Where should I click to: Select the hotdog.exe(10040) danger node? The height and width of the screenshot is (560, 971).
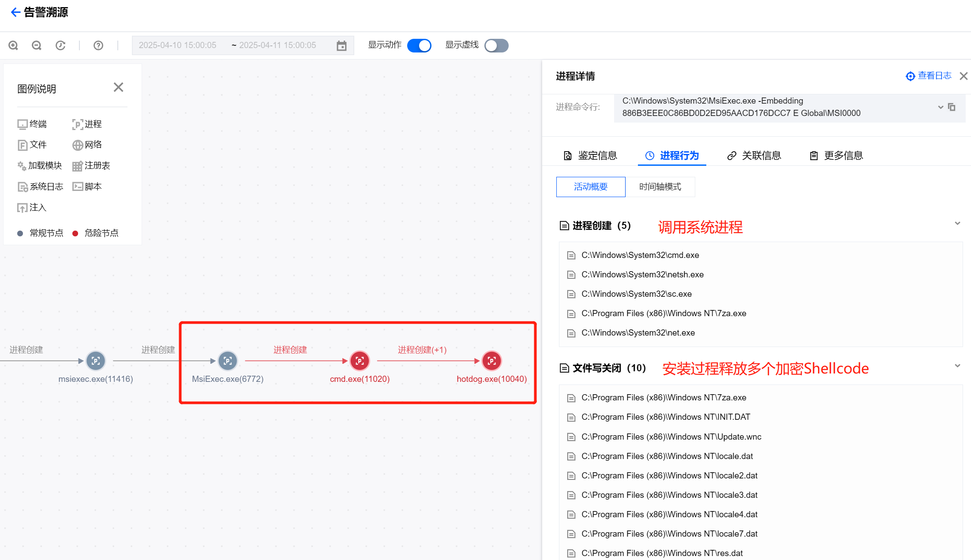tap(491, 361)
